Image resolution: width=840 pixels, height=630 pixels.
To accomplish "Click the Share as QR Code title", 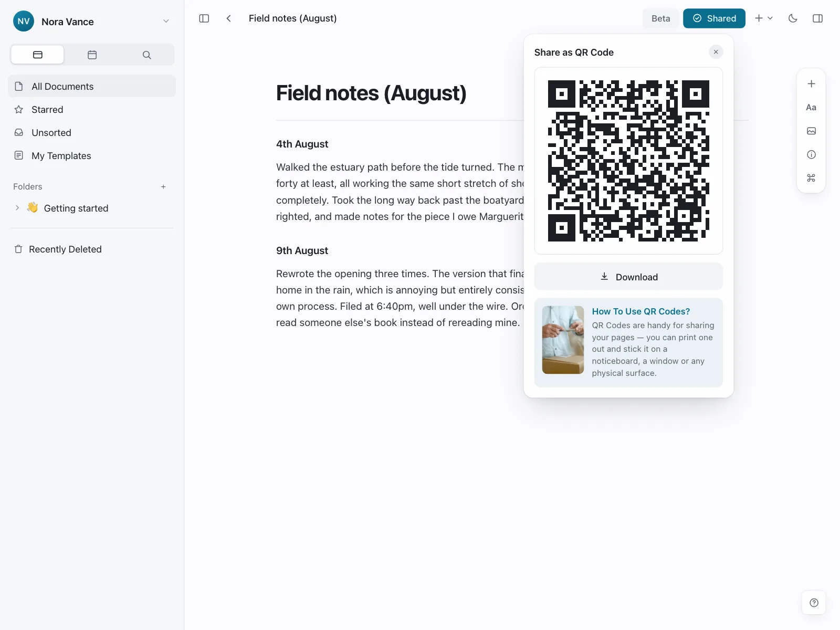I will [x=574, y=52].
